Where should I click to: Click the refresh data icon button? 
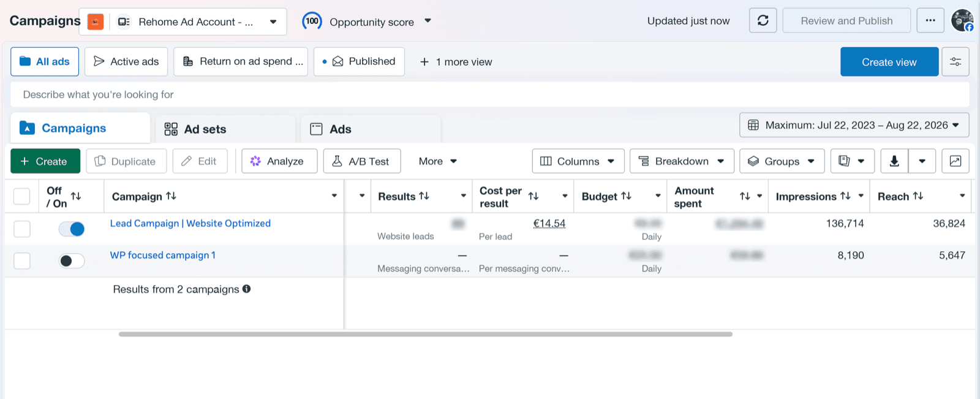click(763, 21)
